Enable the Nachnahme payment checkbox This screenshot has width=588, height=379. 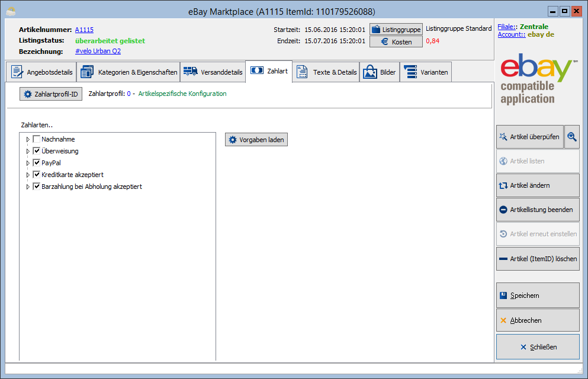pos(36,139)
